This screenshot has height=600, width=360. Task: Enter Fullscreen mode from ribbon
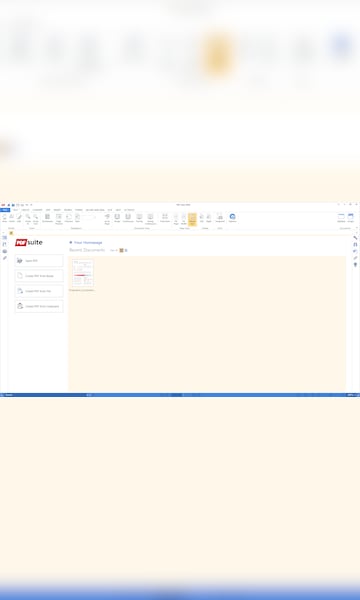(x=165, y=218)
